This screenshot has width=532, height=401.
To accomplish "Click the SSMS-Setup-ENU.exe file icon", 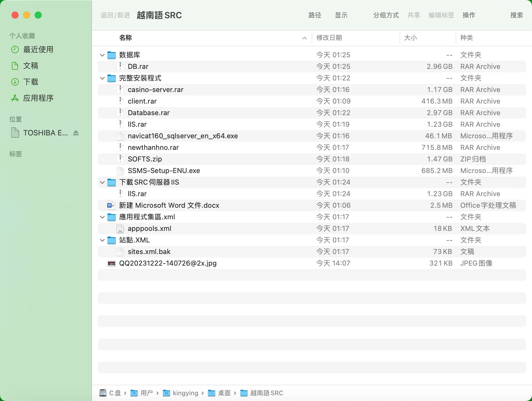I will (120, 171).
